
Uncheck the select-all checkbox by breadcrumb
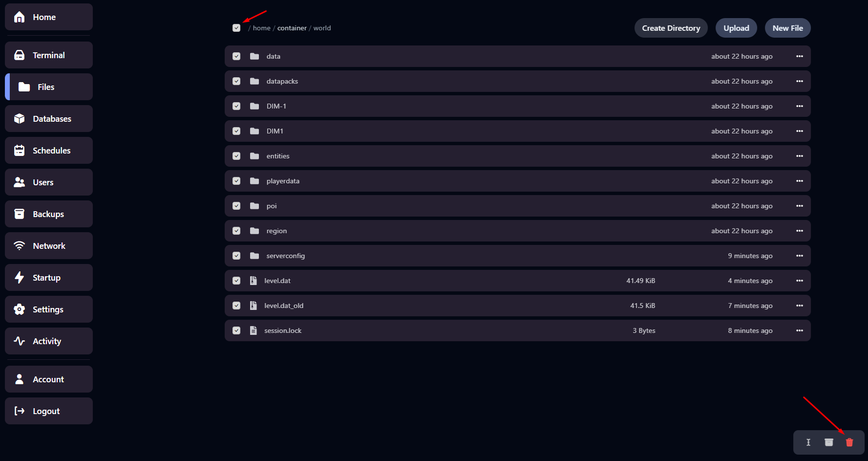236,28
